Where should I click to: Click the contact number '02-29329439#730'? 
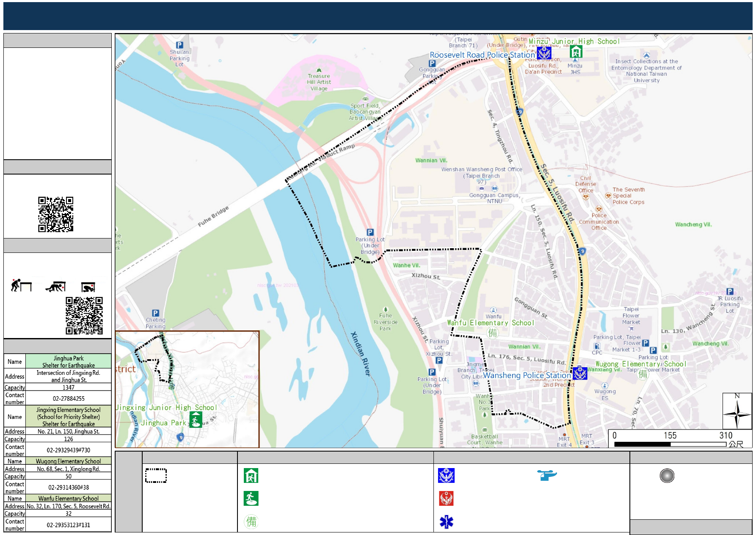pyautogui.click(x=69, y=450)
